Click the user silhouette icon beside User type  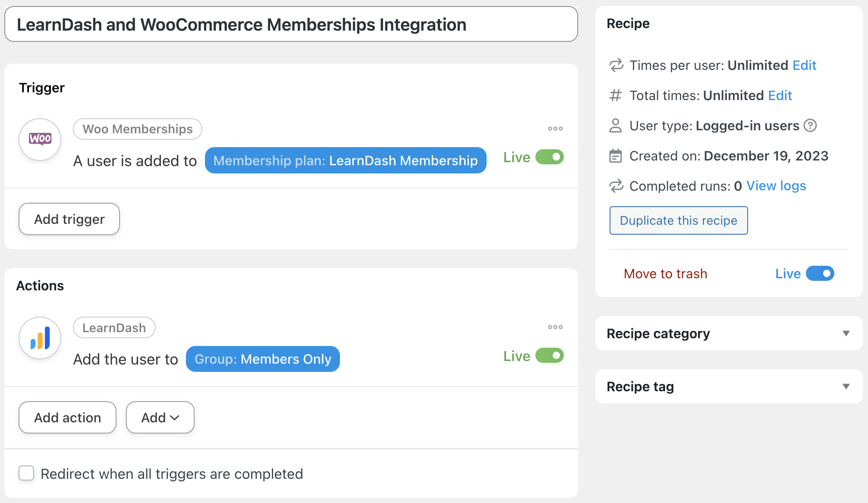pyautogui.click(x=616, y=126)
